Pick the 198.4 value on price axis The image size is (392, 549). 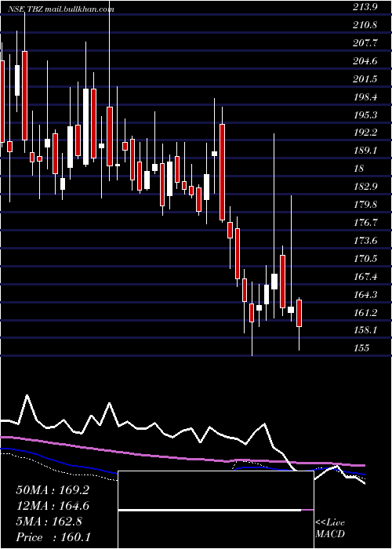[365, 96]
